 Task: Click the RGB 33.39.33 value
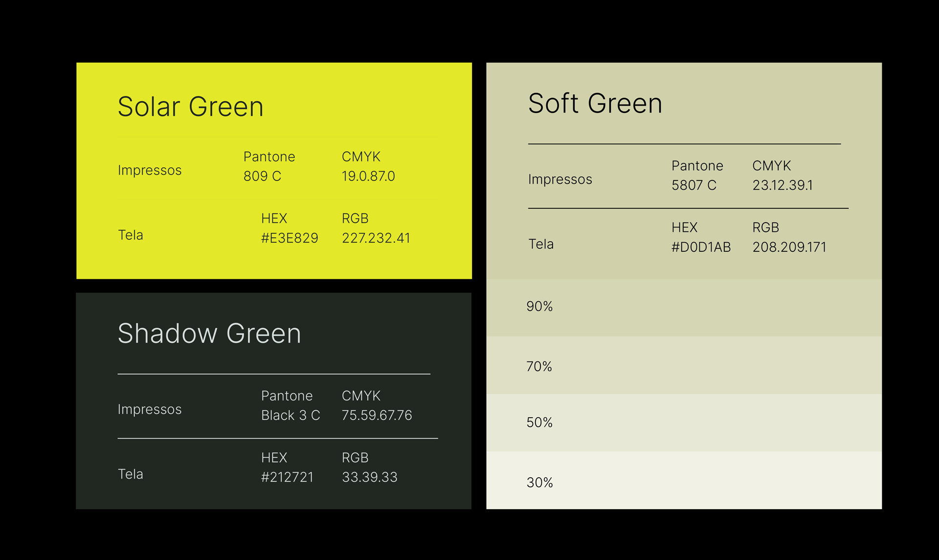[369, 477]
